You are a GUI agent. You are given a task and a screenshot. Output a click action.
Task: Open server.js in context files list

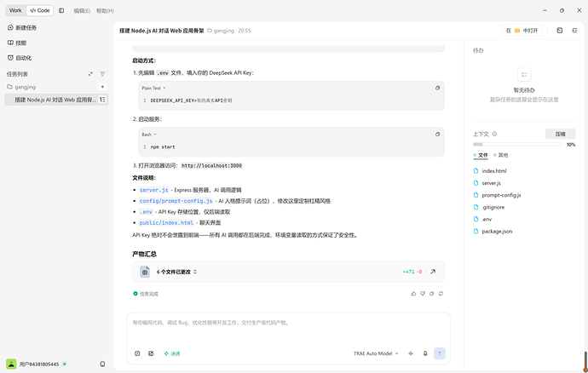(x=487, y=183)
